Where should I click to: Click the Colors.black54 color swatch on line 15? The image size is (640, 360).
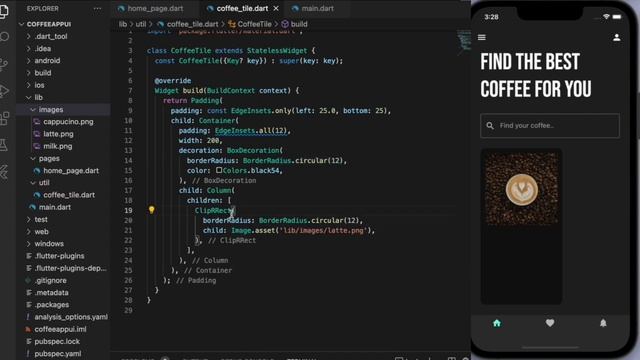pyautogui.click(x=219, y=170)
